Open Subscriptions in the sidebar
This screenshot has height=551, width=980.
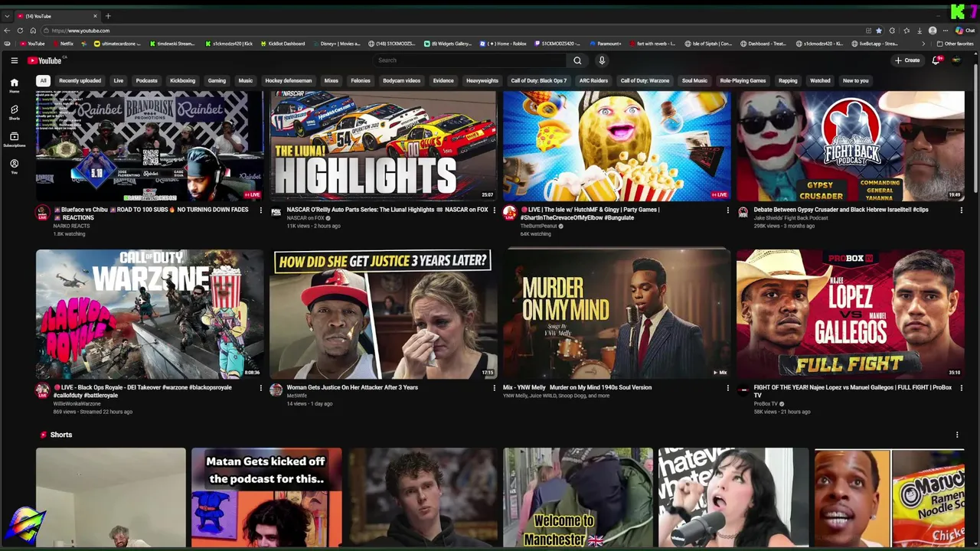[x=14, y=139]
